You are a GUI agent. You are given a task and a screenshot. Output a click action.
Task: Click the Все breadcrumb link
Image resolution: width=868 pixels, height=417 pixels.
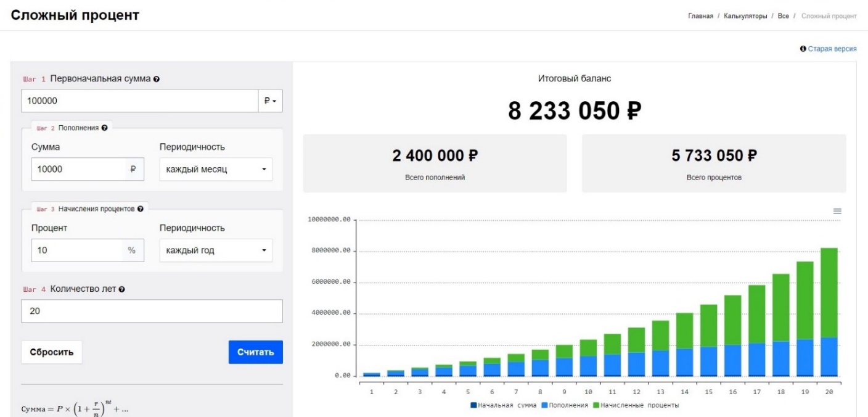coord(783,16)
